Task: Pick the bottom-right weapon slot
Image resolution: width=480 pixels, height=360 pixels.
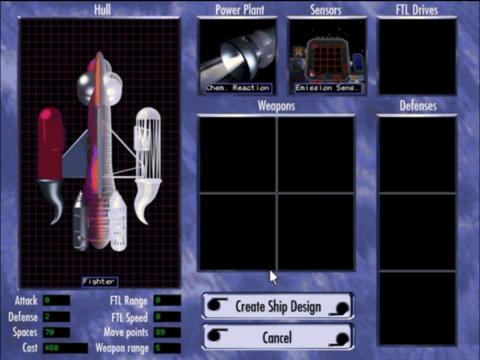Action: coord(316,232)
